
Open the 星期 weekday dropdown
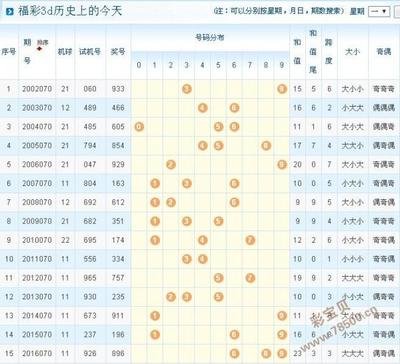click(x=379, y=11)
